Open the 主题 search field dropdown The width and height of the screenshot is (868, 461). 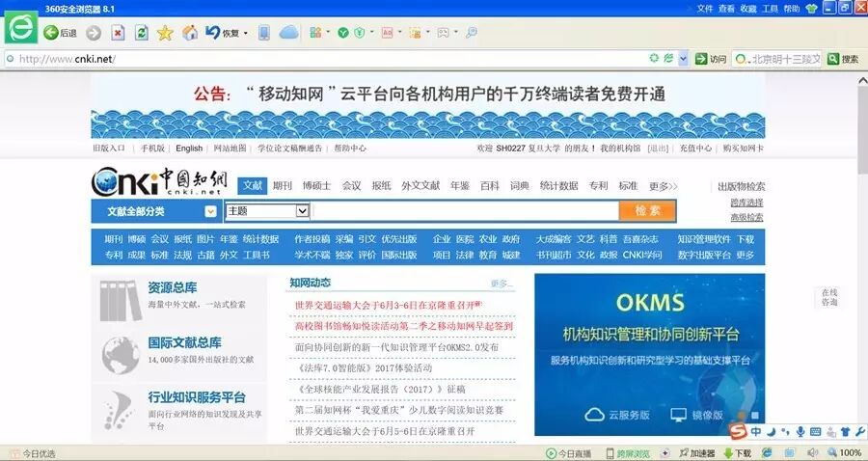click(x=302, y=211)
